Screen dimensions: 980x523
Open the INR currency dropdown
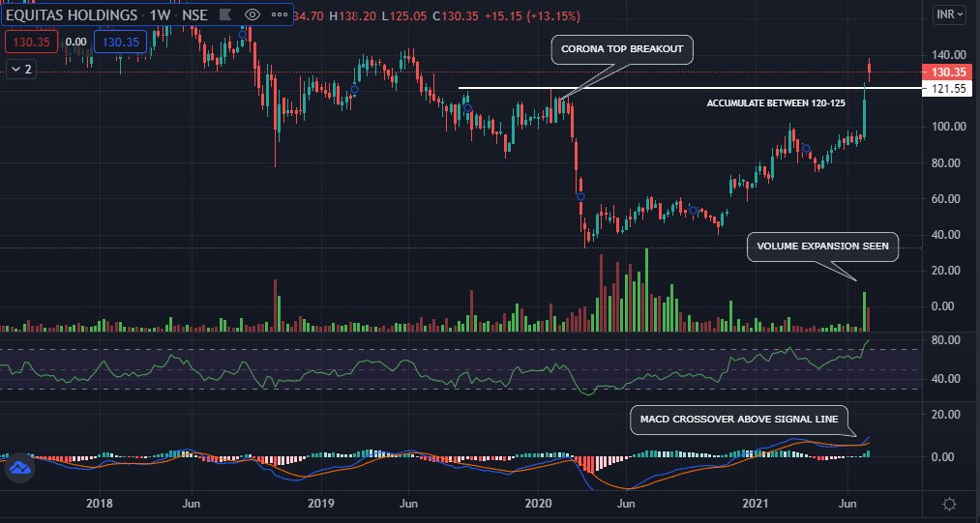coord(949,15)
